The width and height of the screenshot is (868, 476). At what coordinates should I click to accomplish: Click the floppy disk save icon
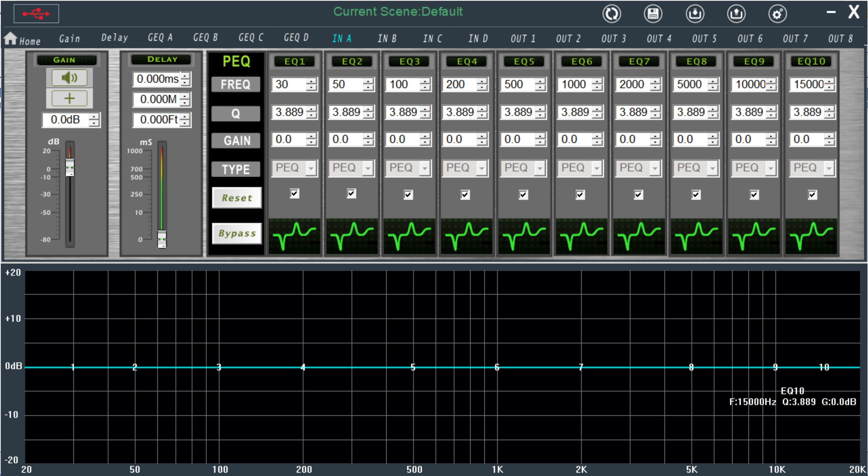tap(653, 14)
